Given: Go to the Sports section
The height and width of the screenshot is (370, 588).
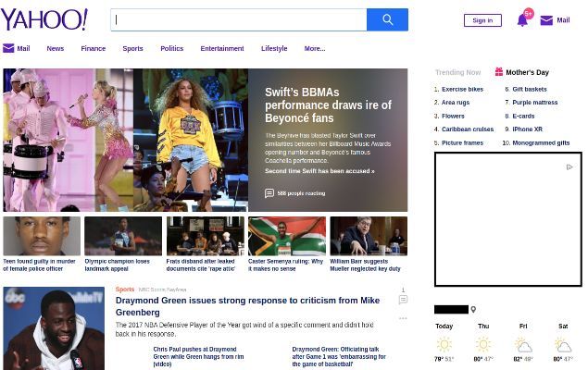Looking at the screenshot, I should click(x=132, y=49).
